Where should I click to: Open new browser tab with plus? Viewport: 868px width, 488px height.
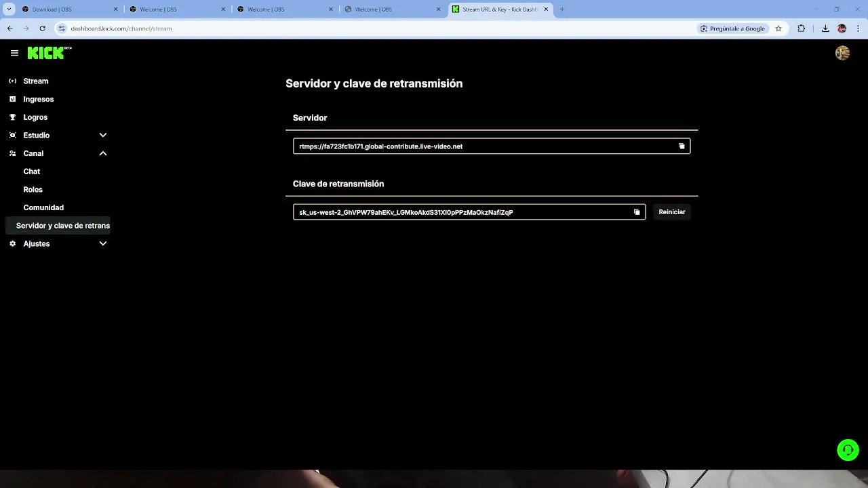(562, 9)
